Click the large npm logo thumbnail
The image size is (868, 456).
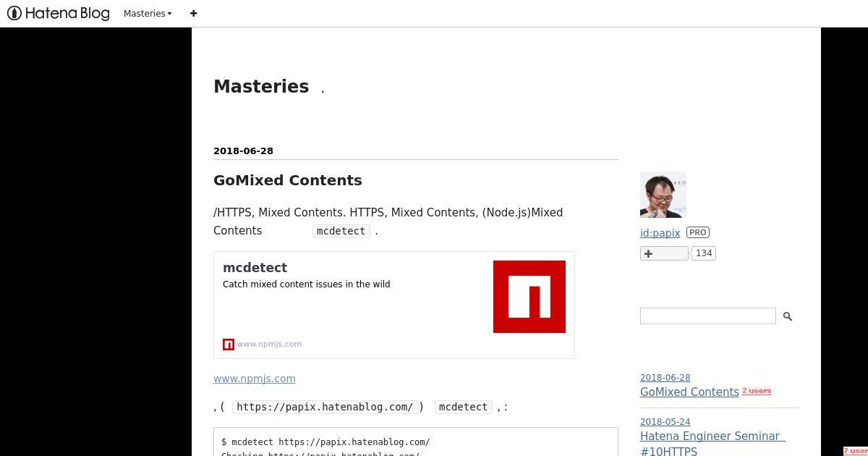tap(529, 297)
